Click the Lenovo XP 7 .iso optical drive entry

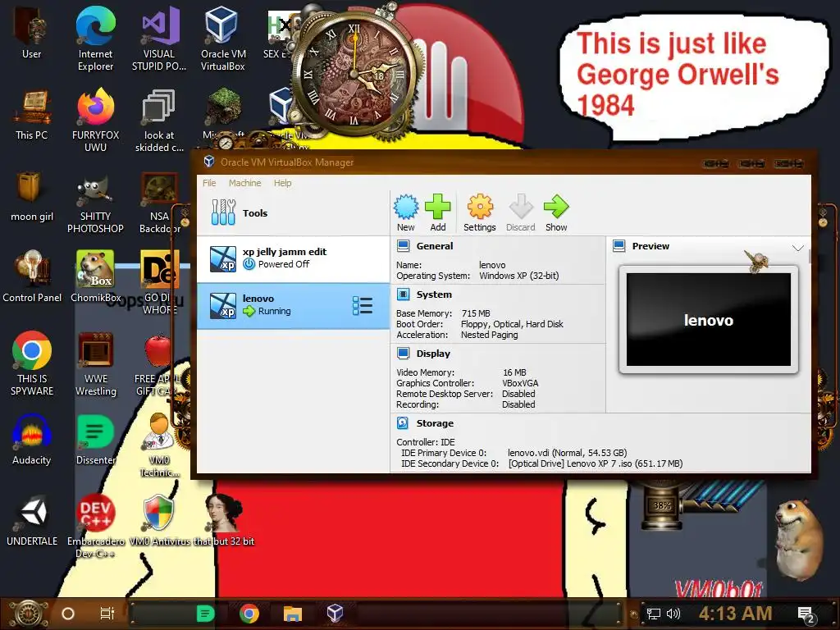(596, 463)
